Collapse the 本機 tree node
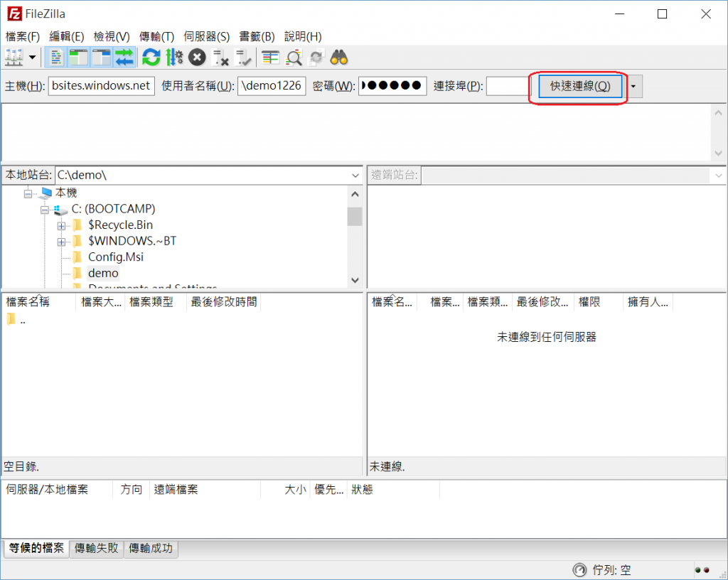The height and width of the screenshot is (580, 728). [28, 193]
